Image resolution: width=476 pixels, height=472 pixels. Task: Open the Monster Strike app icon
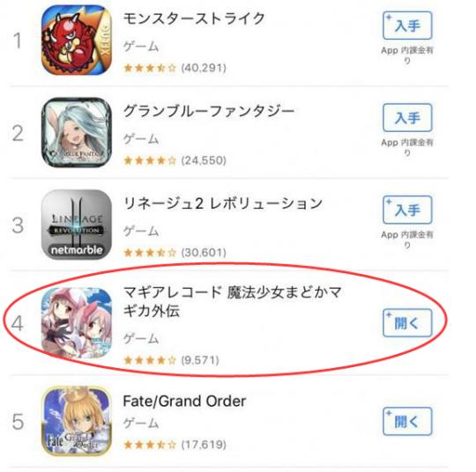(77, 40)
